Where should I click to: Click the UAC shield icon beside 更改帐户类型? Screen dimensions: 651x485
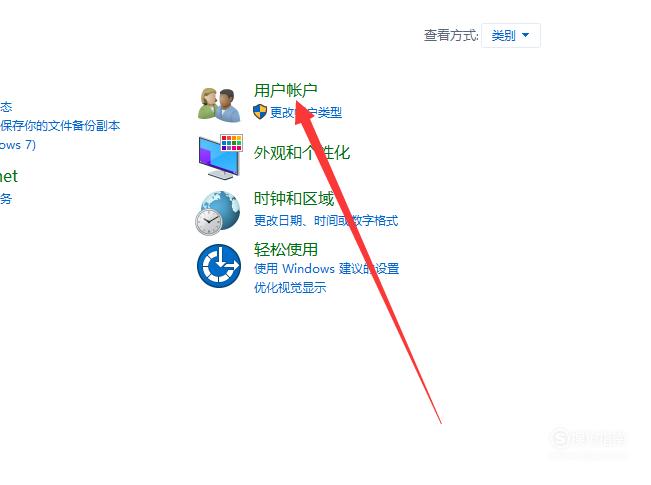pyautogui.click(x=260, y=112)
